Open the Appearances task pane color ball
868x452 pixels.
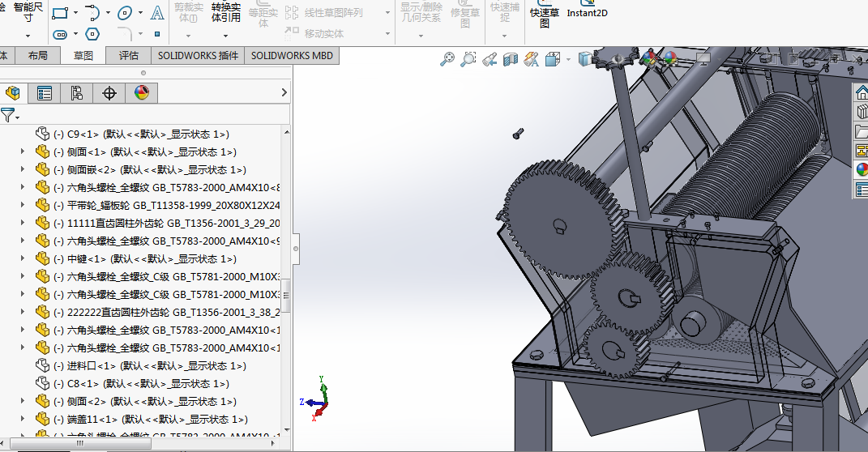coord(861,170)
